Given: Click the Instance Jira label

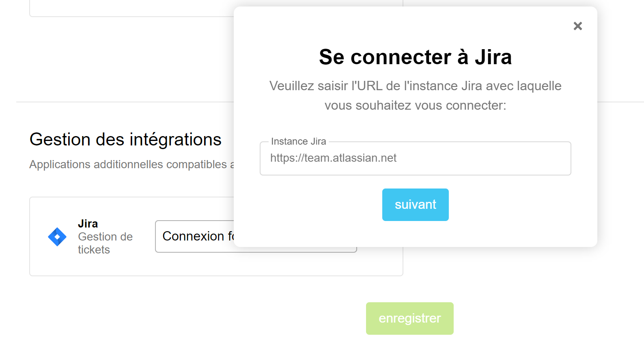Looking at the screenshot, I should coord(298,141).
